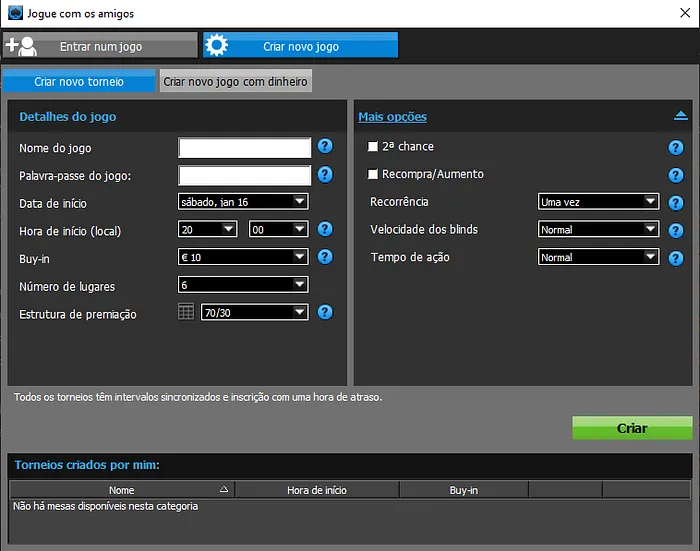Click the Mais opções link
The width and height of the screenshot is (700, 551).
(392, 117)
